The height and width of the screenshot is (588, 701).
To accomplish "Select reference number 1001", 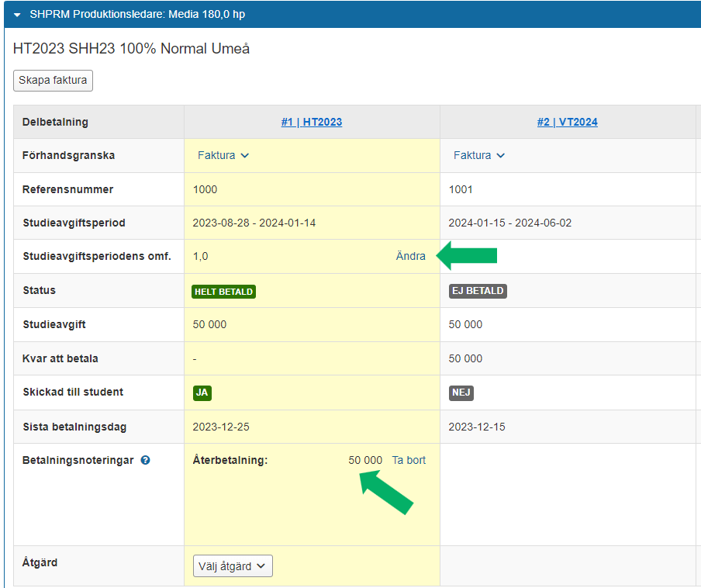I will coord(461,189).
